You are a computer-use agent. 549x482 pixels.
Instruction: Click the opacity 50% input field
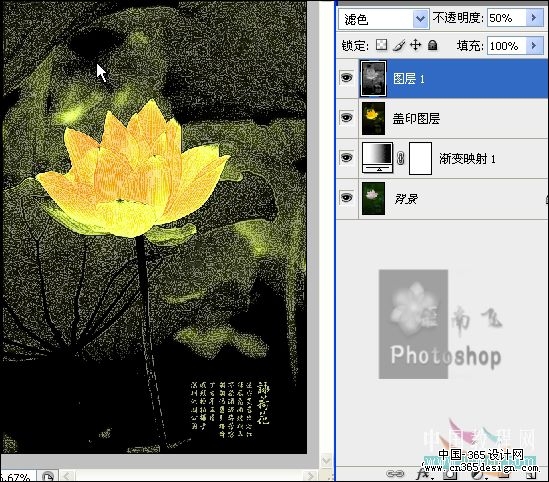[507, 18]
